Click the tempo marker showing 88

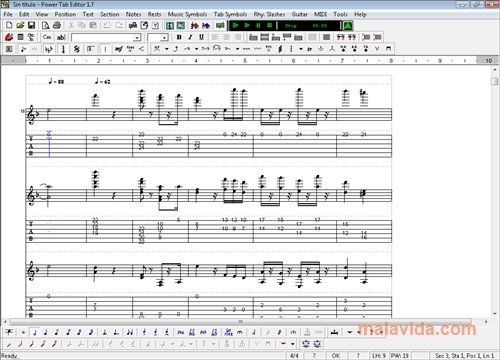coord(56,81)
